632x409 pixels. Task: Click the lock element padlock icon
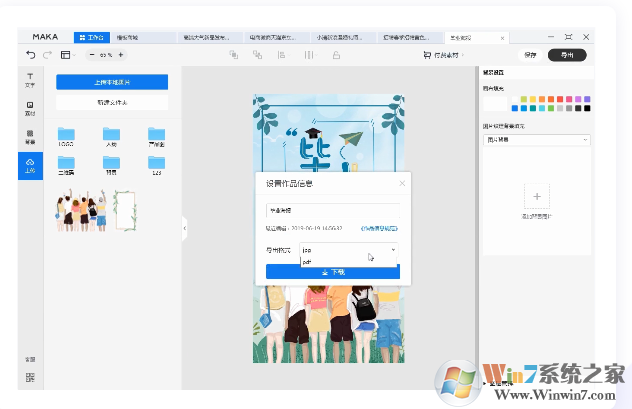pos(336,55)
